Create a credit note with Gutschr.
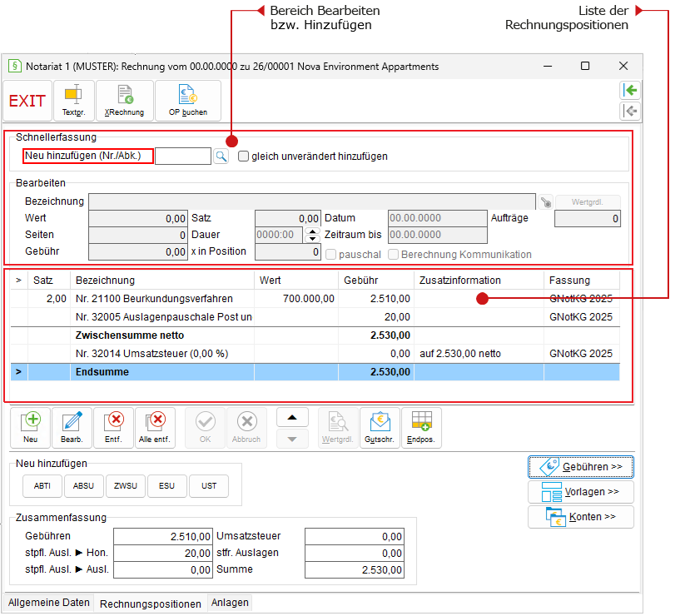Screen dimensions: 680x616 coord(380,428)
